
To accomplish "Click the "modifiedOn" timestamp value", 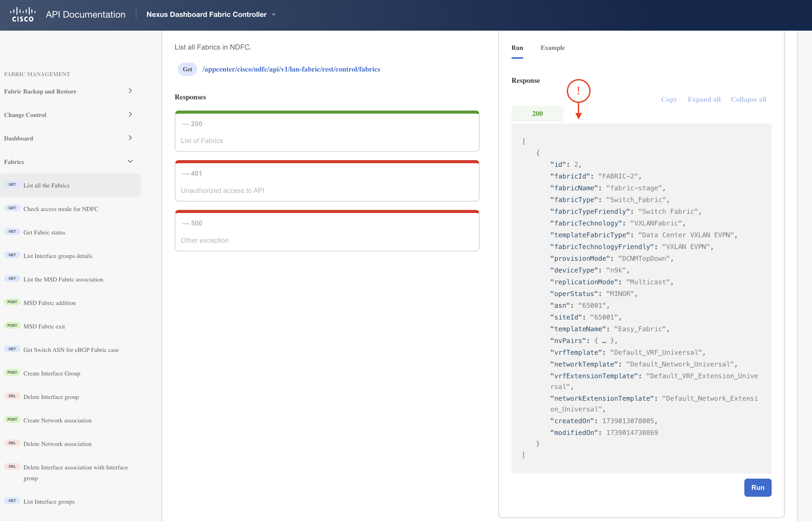I will point(632,433).
